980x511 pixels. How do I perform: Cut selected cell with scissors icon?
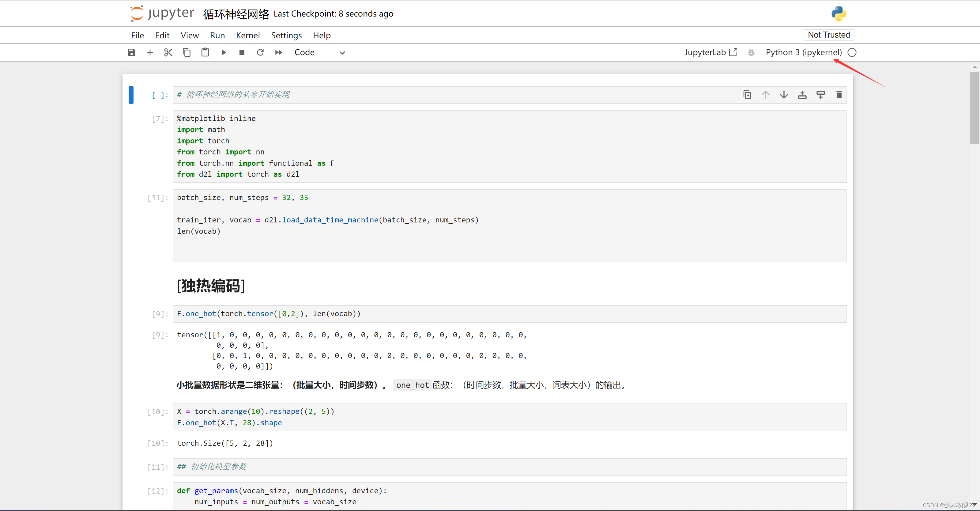pos(168,52)
